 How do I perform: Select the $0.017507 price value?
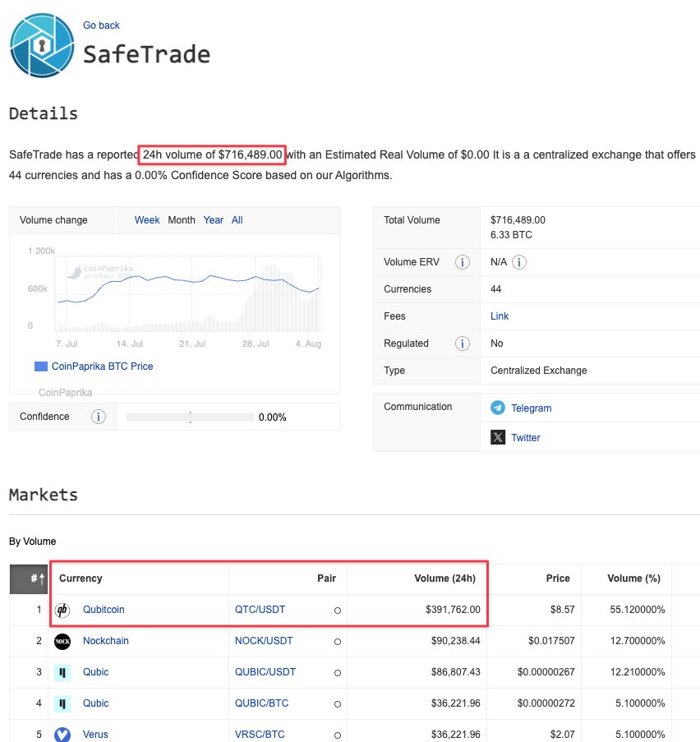[551, 641]
